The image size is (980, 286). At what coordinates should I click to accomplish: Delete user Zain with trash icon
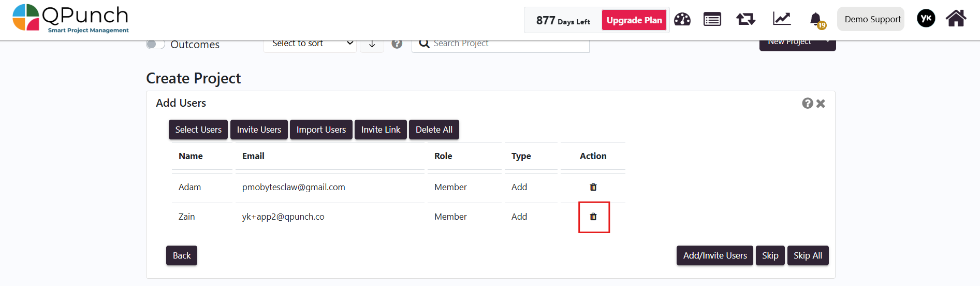(x=593, y=217)
